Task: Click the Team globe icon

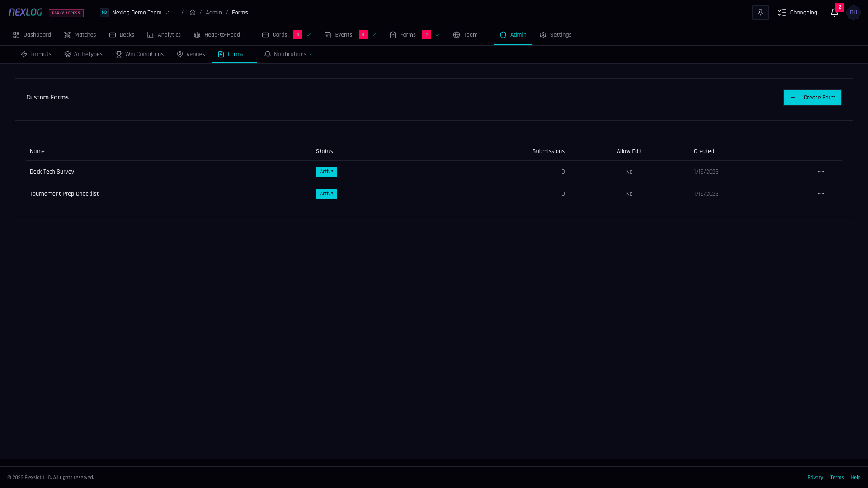Action: point(457,35)
